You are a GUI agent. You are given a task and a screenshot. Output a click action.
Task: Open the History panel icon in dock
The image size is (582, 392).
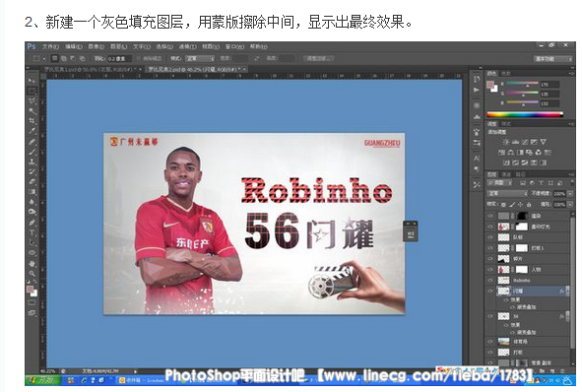pyautogui.click(x=477, y=80)
